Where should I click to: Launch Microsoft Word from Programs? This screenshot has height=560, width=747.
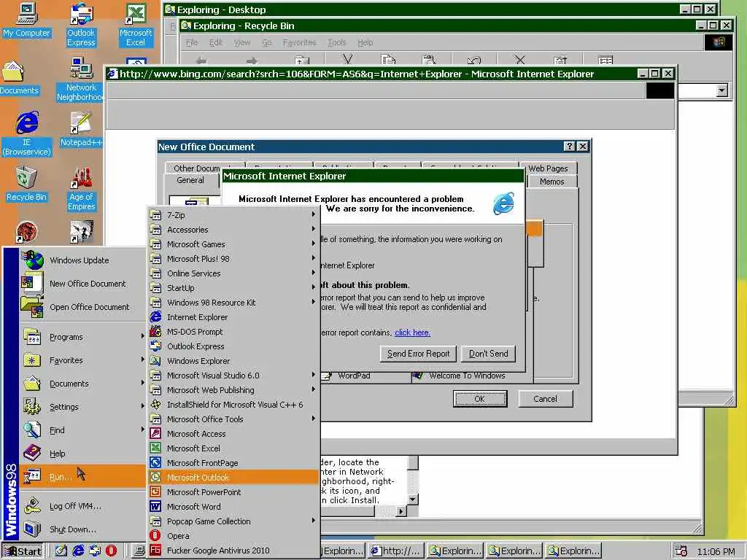[x=233, y=507]
